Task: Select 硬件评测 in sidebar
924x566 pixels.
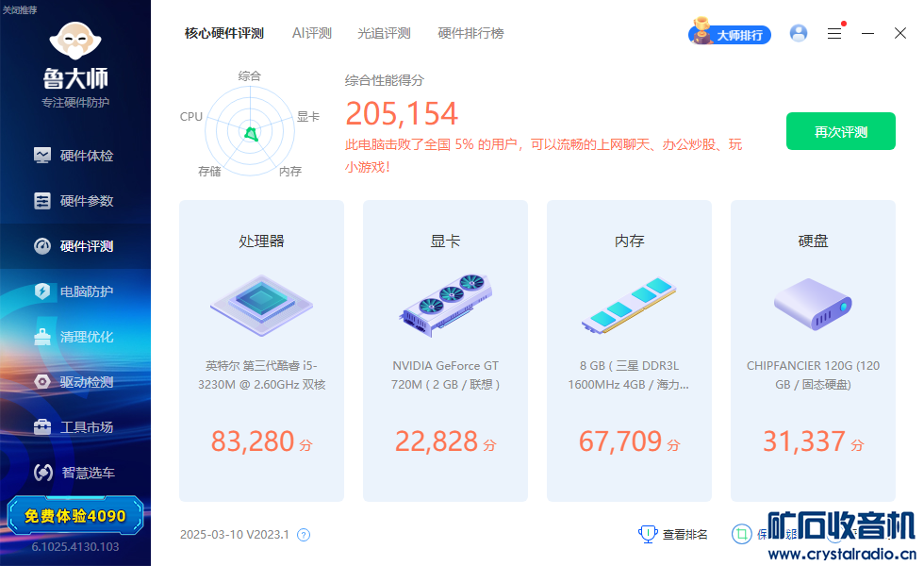Action: (75, 246)
